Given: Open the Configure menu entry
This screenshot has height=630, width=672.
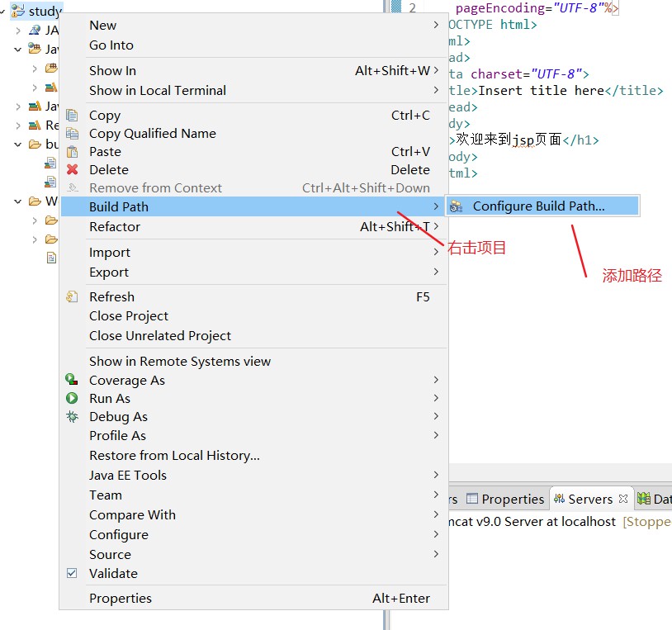Looking at the screenshot, I should [253, 534].
